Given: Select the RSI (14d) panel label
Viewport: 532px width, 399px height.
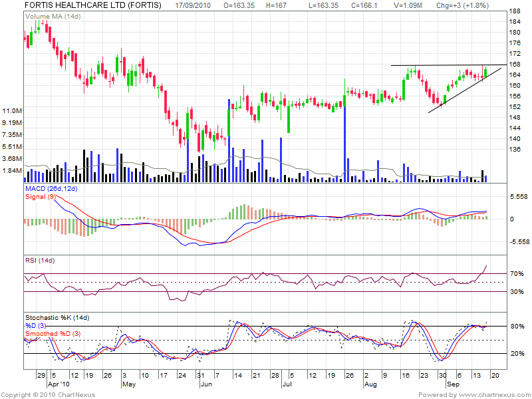Looking at the screenshot, I should 40,260.
